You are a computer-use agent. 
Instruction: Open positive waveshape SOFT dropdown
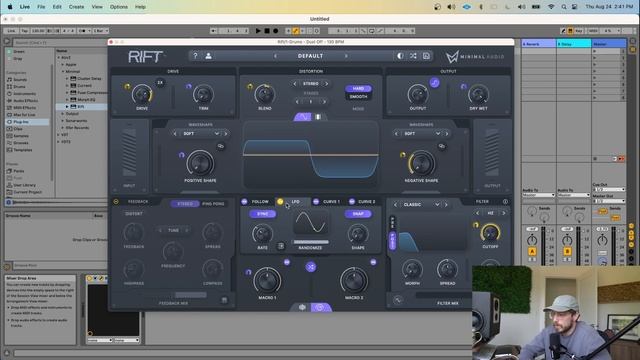click(202, 133)
